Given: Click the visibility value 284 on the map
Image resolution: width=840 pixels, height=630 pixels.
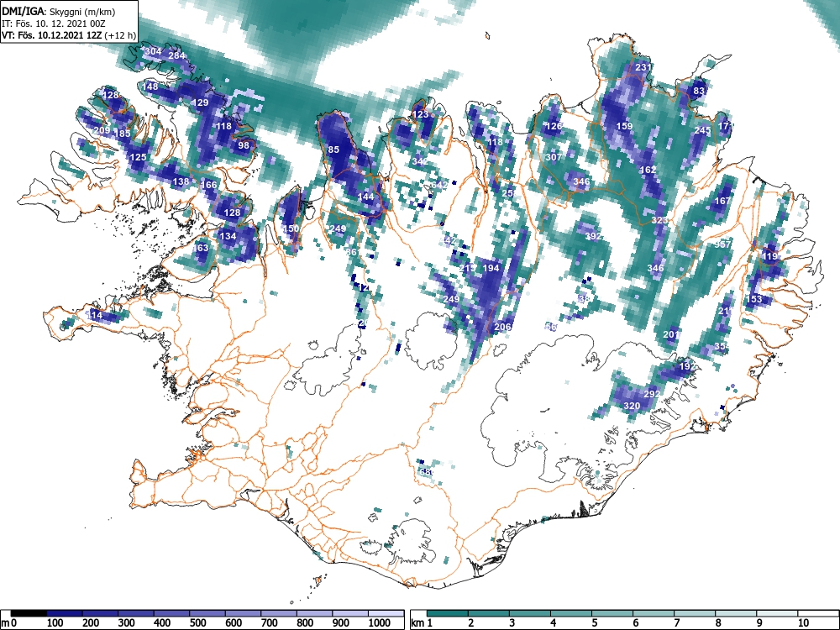Looking at the screenshot, I should (176, 55).
